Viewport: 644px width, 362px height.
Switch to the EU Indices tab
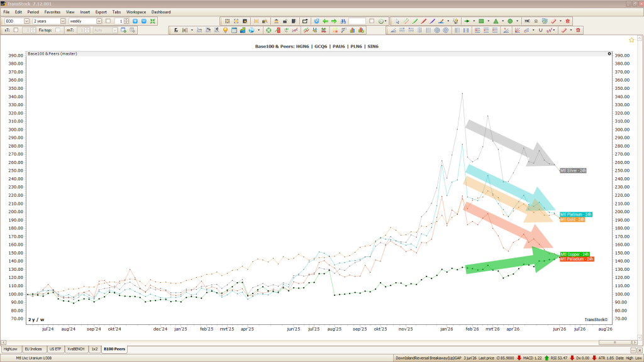(33, 349)
